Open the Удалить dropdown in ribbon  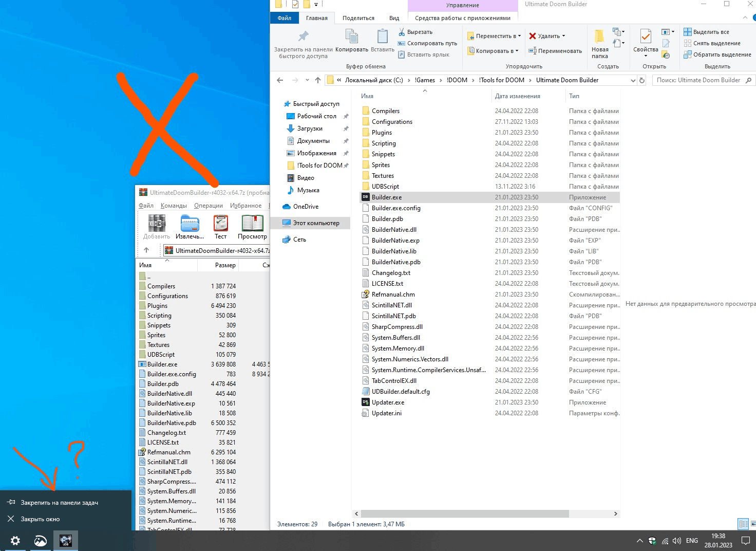pyautogui.click(x=547, y=36)
